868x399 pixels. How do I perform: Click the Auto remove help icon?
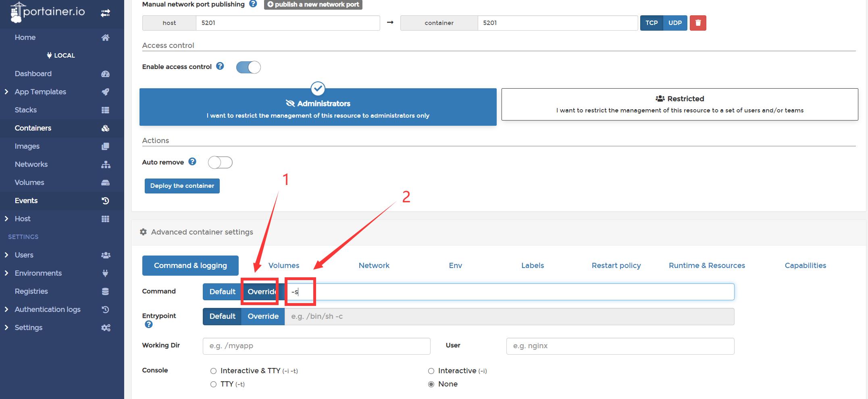[192, 162]
